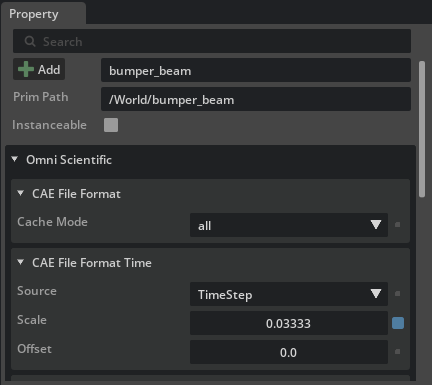
Task: Click the Source label
Action: [x=37, y=291]
